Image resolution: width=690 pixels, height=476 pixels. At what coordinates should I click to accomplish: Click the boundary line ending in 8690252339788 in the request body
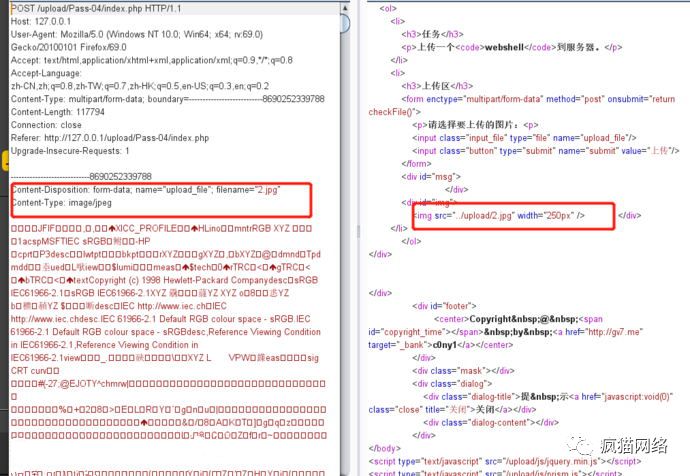click(81, 176)
